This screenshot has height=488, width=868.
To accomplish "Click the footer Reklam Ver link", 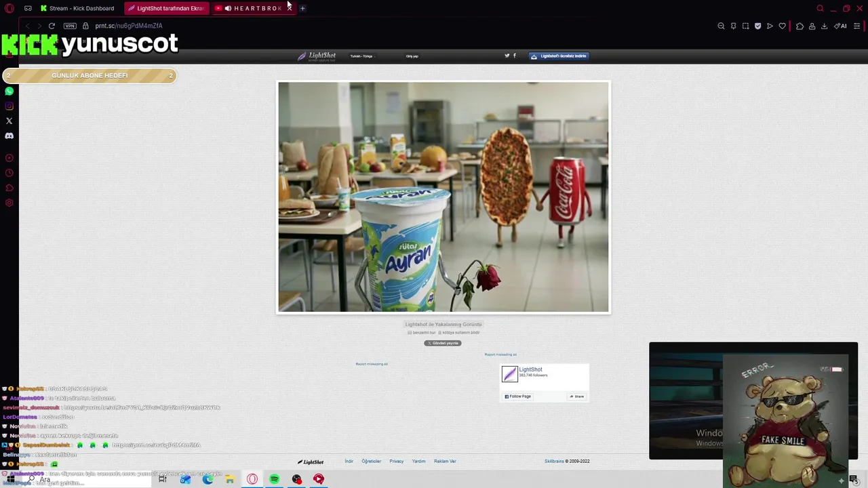I will pos(445,462).
